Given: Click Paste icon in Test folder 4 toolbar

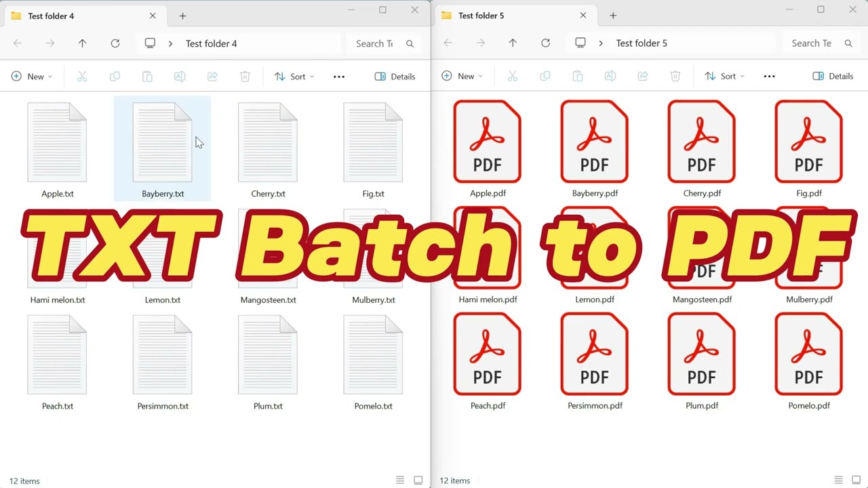Looking at the screenshot, I should coord(147,77).
